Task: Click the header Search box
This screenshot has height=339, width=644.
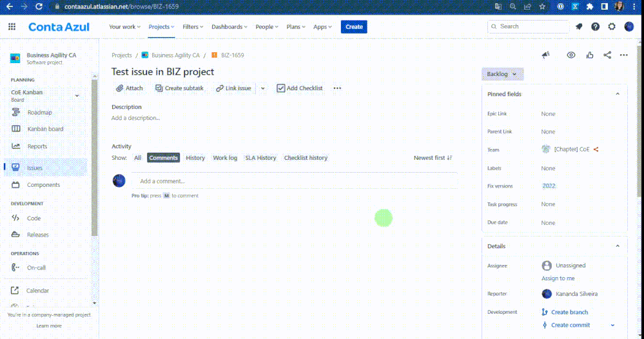Action: 528,26
